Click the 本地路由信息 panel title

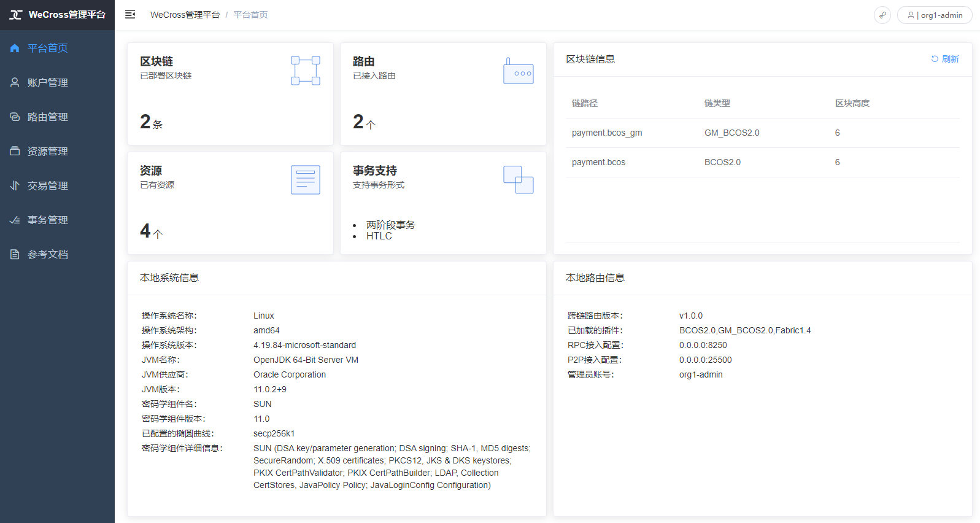click(x=595, y=277)
